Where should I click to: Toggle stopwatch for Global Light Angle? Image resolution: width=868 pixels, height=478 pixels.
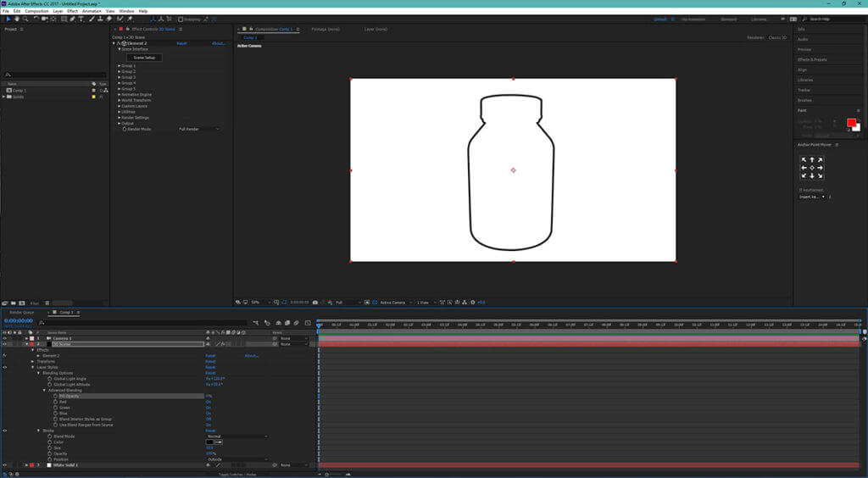click(x=50, y=379)
